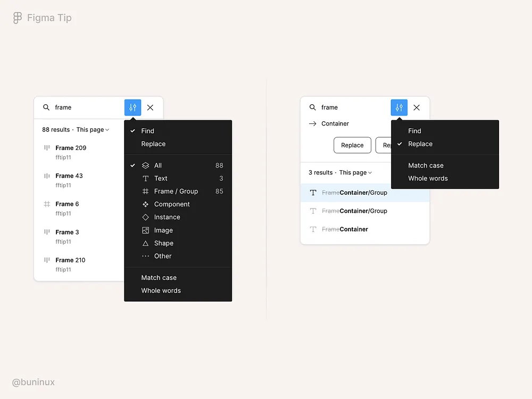Open the filter dropdown in the right search panel

pos(399,107)
